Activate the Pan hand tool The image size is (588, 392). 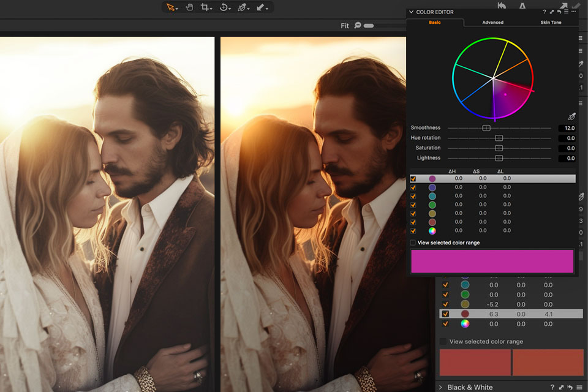189,7
